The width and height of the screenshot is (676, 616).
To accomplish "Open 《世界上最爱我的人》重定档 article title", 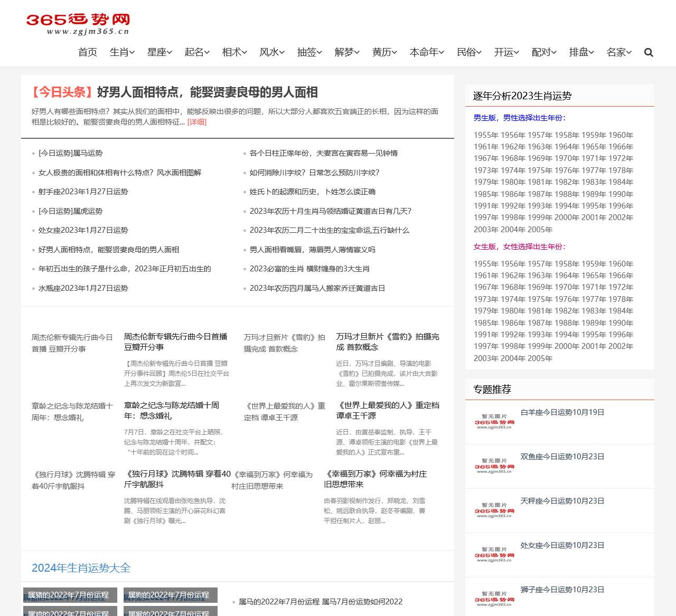I will [x=388, y=410].
